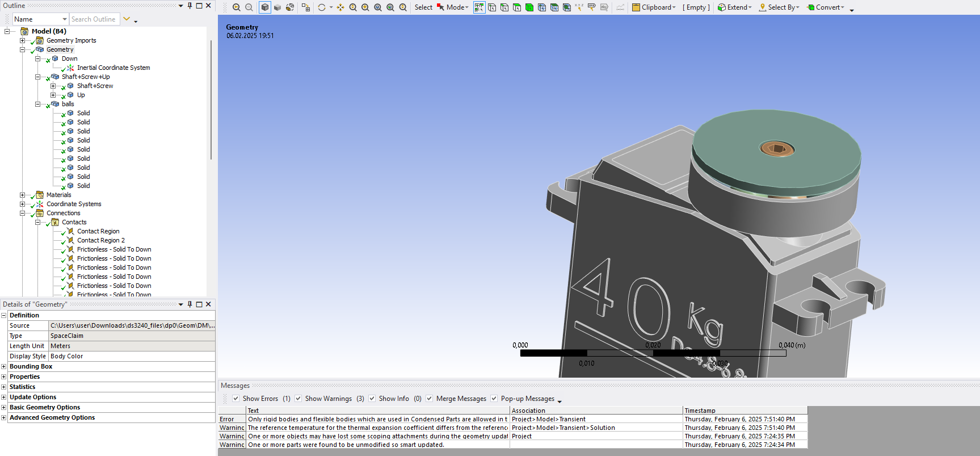980x456 pixels.
Task: Click the Extend toolbar button
Action: pos(735,7)
